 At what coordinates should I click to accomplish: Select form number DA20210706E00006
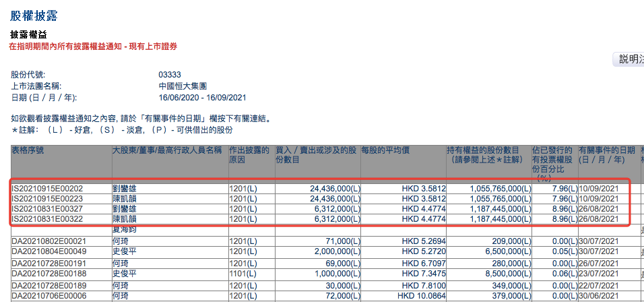tap(49, 295)
